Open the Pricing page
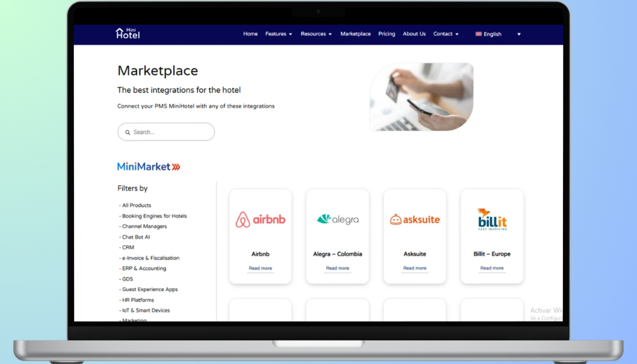 point(386,34)
